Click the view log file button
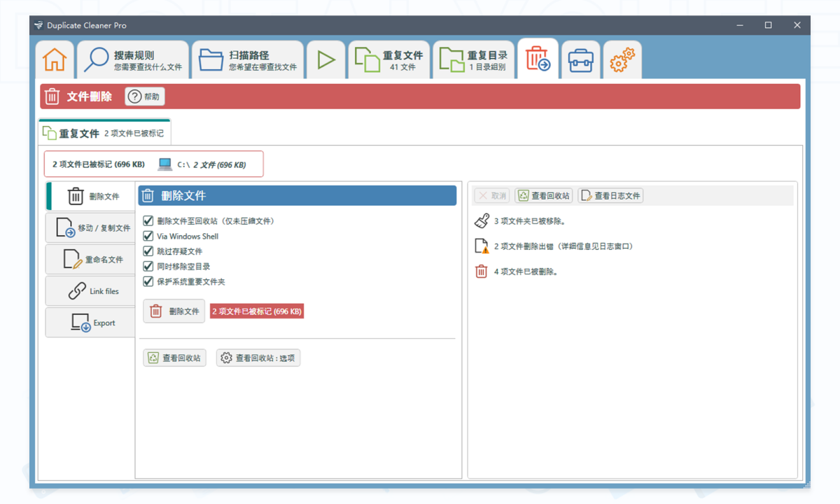Screen dimensions: 840x504 [x=610, y=196]
